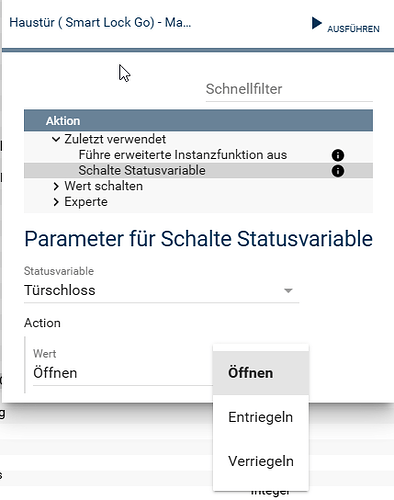The width and height of the screenshot is (394, 500).
Task: Expand the Experte group chevron
Action: coord(56,202)
